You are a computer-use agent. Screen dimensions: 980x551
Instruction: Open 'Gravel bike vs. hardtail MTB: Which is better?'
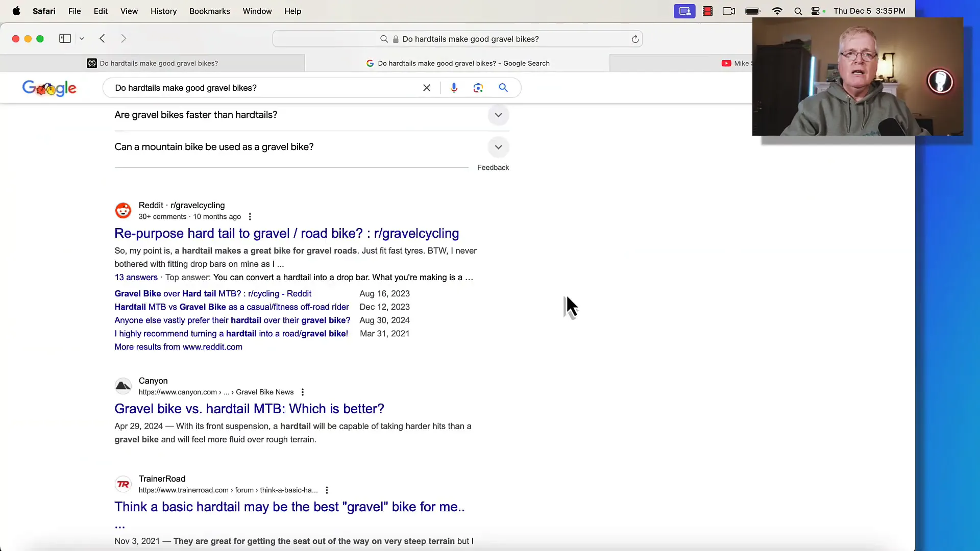pos(249,409)
